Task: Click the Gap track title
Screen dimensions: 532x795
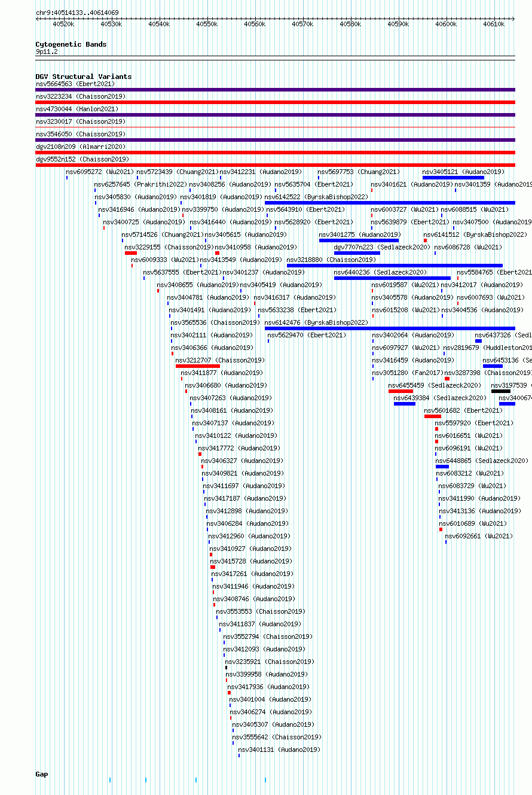Action: coord(42,774)
